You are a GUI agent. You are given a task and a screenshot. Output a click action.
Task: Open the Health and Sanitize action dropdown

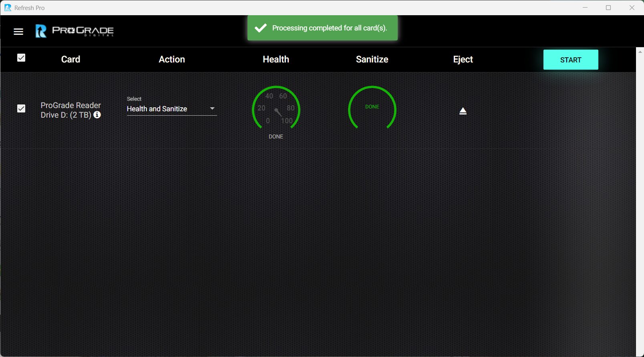point(172,109)
